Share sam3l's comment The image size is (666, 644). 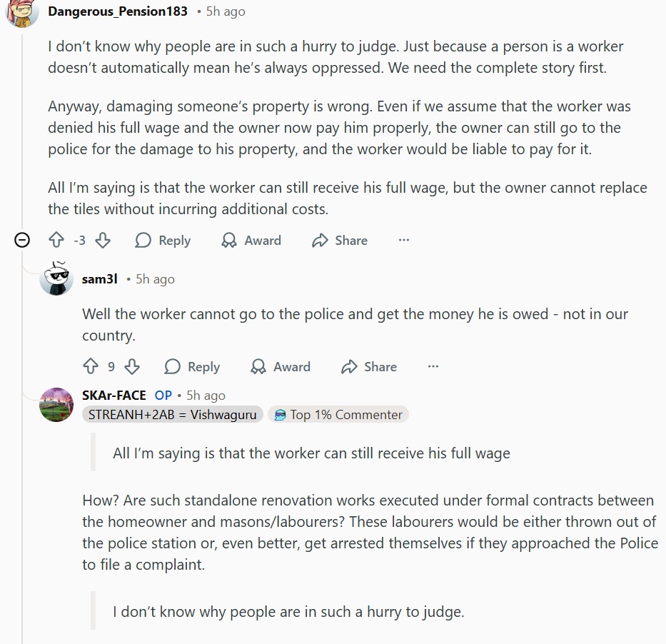(x=369, y=367)
